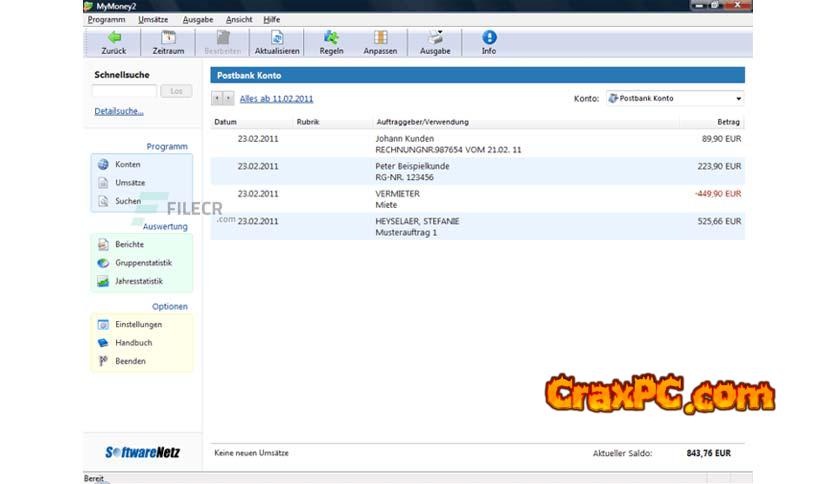Viewport: 836px width, 484px height.
Task: Open Einstellungen settings
Action: tap(138, 324)
